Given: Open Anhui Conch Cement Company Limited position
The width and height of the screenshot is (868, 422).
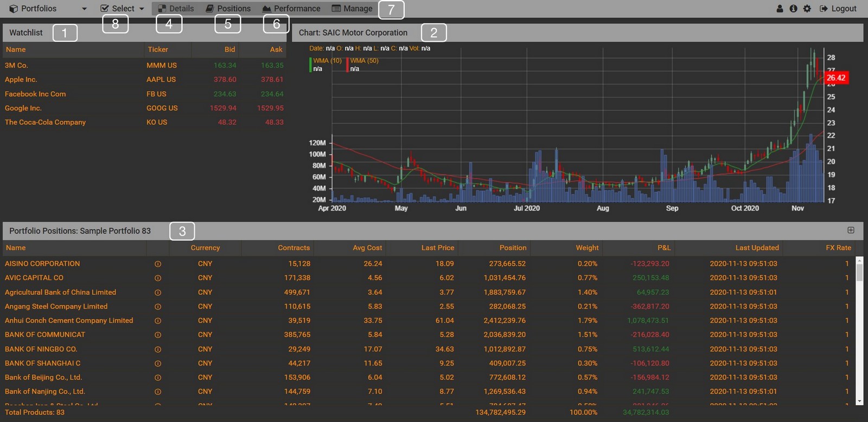Looking at the screenshot, I should tap(69, 321).
